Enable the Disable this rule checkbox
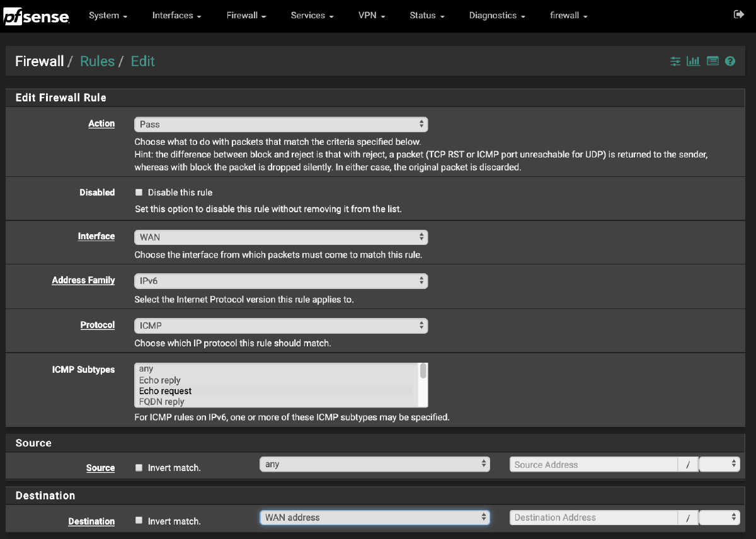This screenshot has width=756, height=539. click(139, 192)
